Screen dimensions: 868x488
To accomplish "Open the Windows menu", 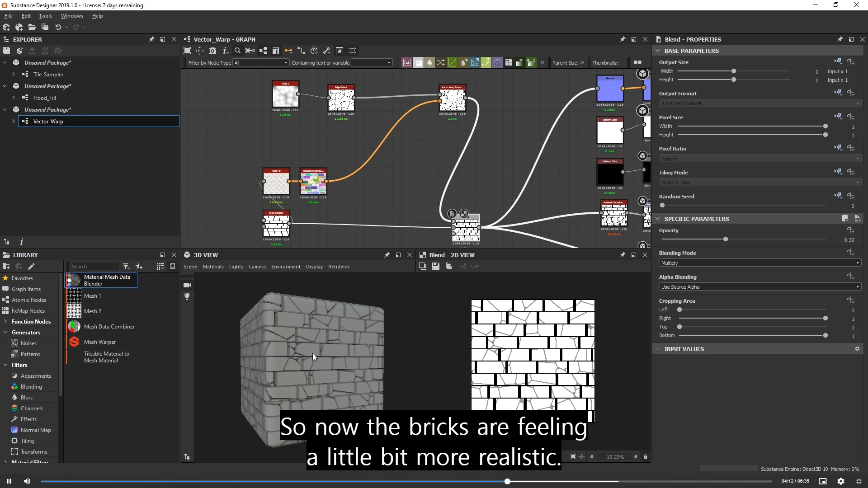I will tap(71, 16).
